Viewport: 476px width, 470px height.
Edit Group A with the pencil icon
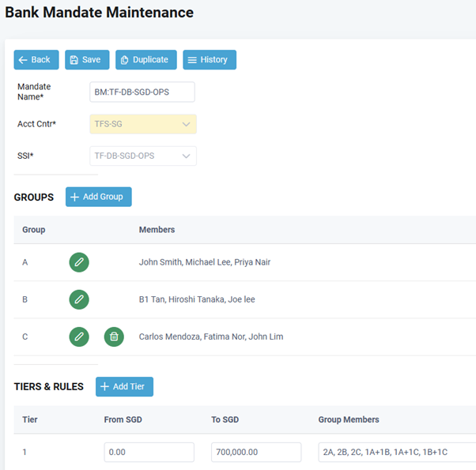pyautogui.click(x=79, y=262)
